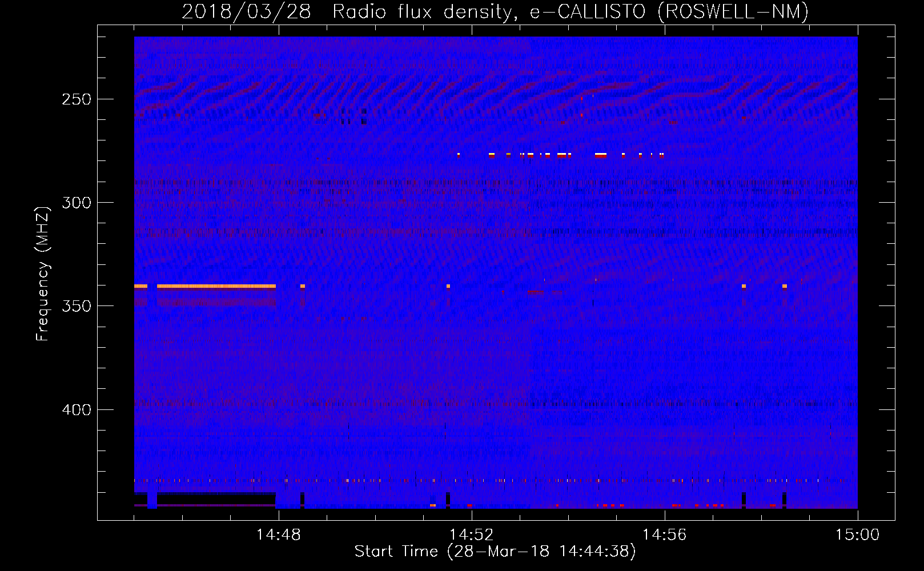The width and height of the screenshot is (924, 571).
Task: Click the 'Frequency (MHZ)' axis label
Action: click(x=43, y=274)
